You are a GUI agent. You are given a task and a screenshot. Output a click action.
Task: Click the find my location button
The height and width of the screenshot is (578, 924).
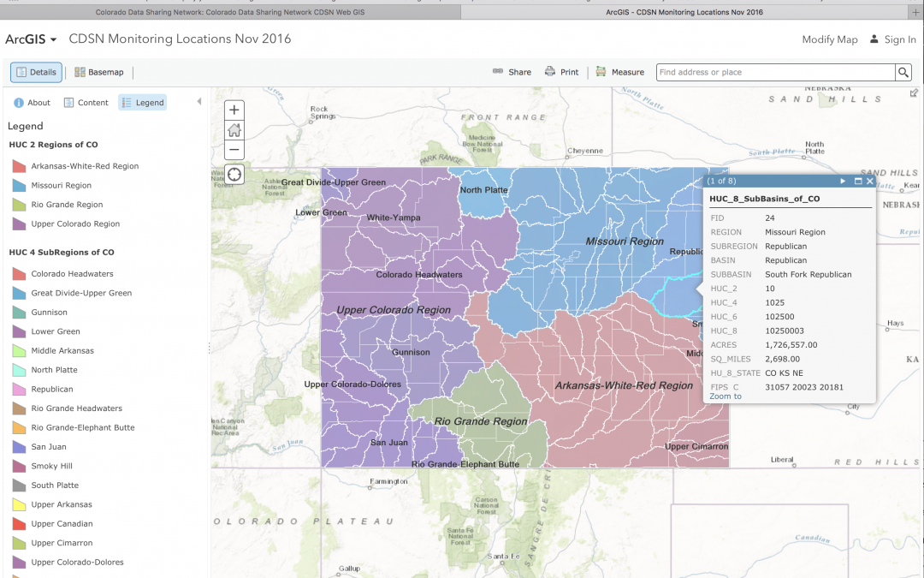[x=234, y=175]
